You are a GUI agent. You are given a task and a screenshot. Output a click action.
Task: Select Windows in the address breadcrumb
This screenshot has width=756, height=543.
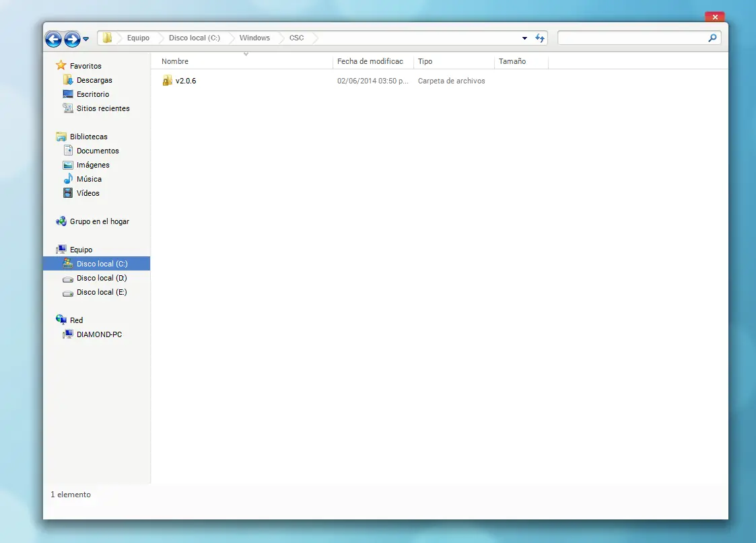pyautogui.click(x=254, y=38)
